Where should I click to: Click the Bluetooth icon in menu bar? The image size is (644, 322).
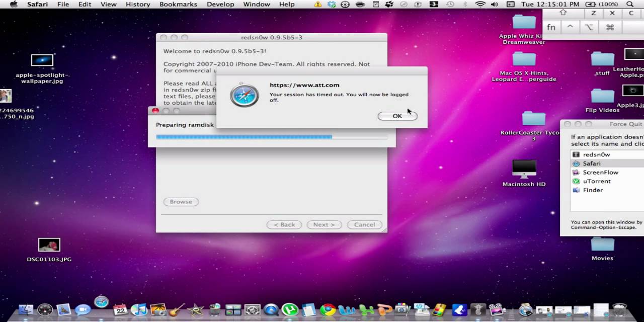click(465, 4)
